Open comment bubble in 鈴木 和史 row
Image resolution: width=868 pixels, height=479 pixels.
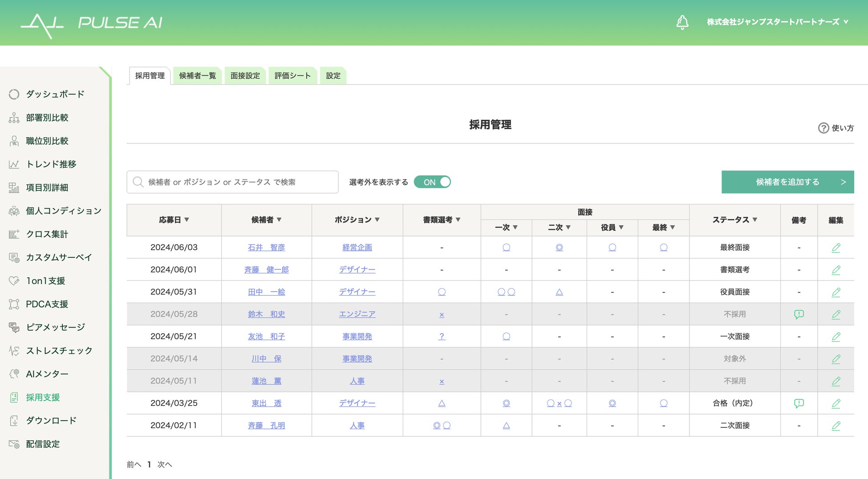coord(799,314)
